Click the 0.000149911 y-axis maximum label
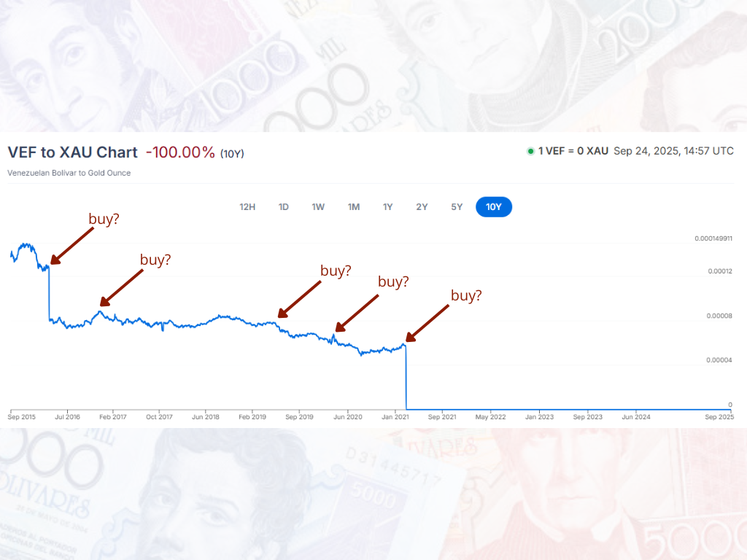This screenshot has height=560, width=747. pos(713,238)
